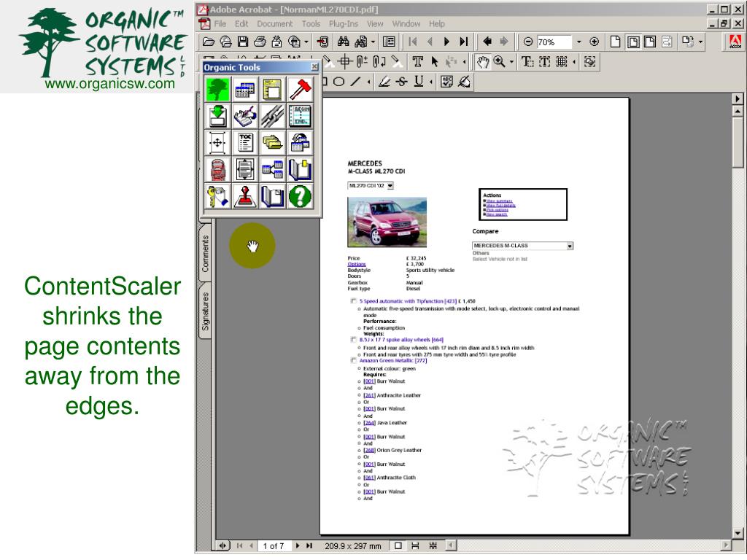Go to the next page arrow in toolbar
This screenshot has height=560, width=747.
point(446,42)
